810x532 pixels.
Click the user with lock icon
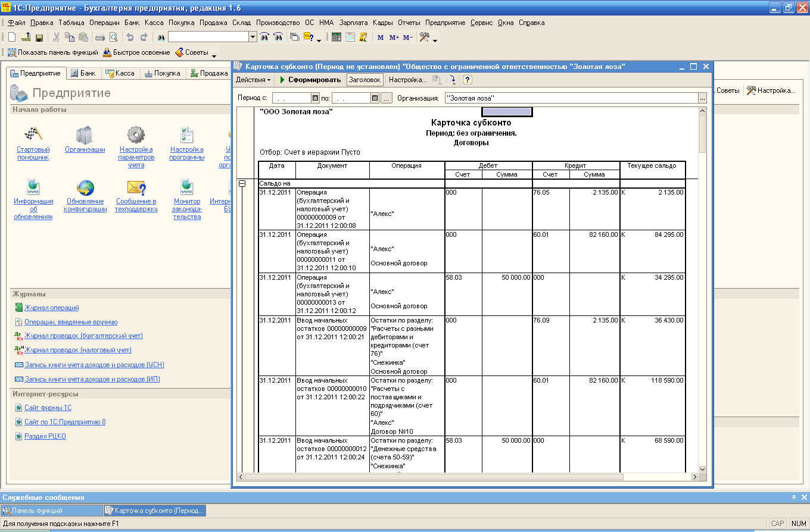[363, 37]
